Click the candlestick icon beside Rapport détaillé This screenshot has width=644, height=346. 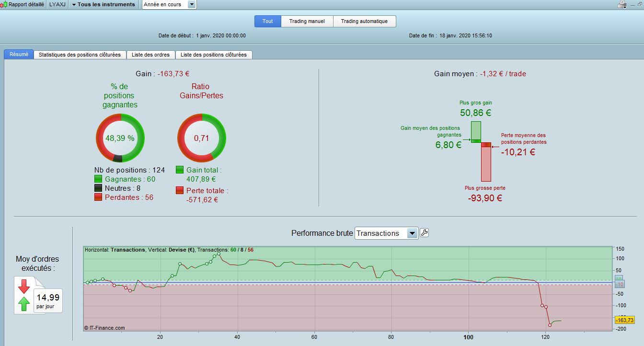click(4, 4)
